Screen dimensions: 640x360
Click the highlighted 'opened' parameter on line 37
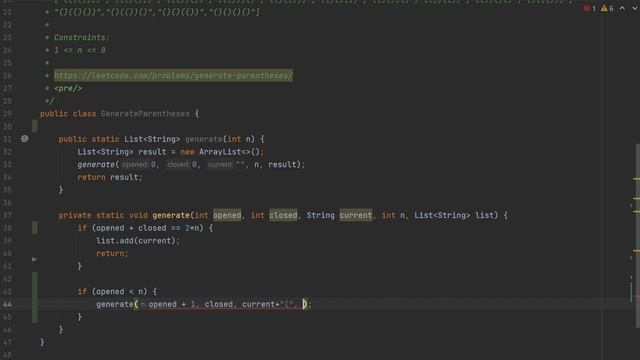click(227, 215)
